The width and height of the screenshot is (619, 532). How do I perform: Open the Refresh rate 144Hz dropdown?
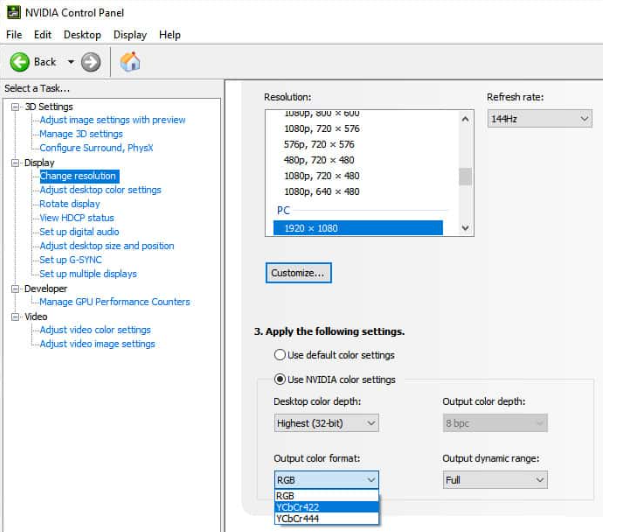[x=540, y=118]
